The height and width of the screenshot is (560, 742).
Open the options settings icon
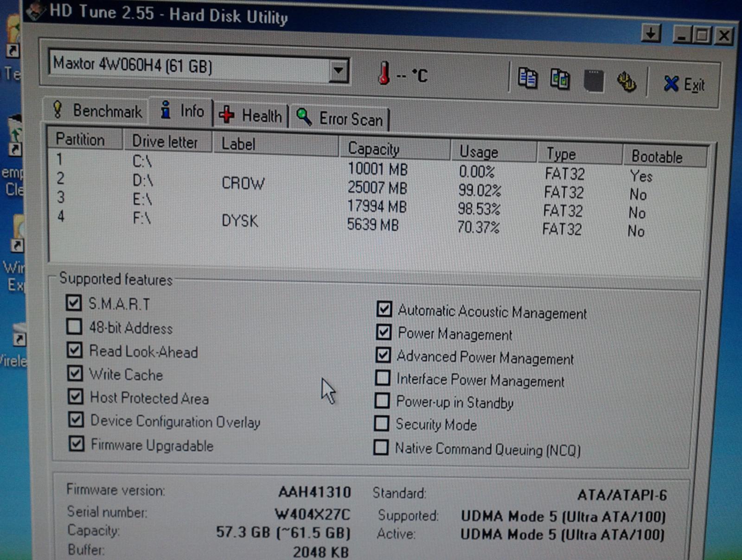627,83
